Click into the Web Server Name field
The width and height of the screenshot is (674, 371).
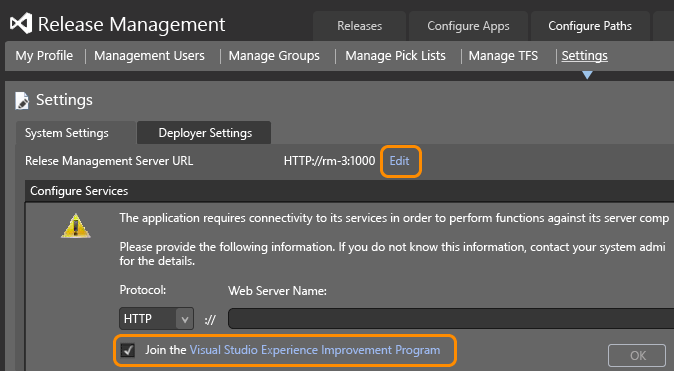451,319
